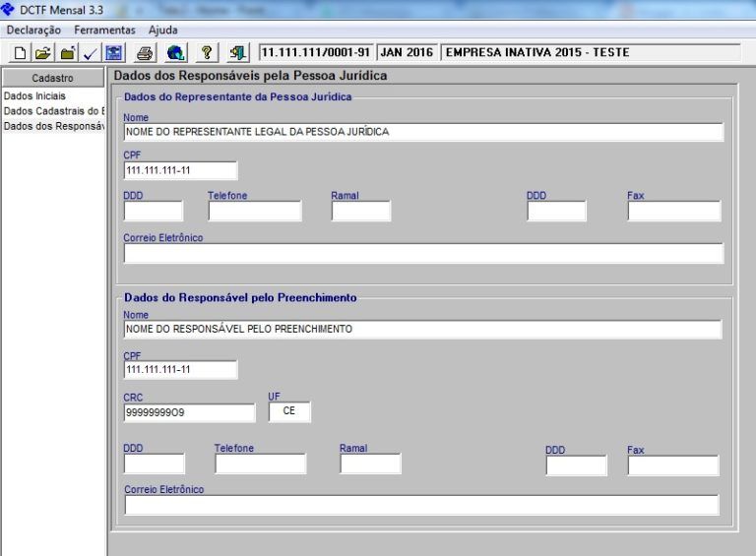Verify the declaration using the checkmark icon

pyautogui.click(x=90, y=52)
